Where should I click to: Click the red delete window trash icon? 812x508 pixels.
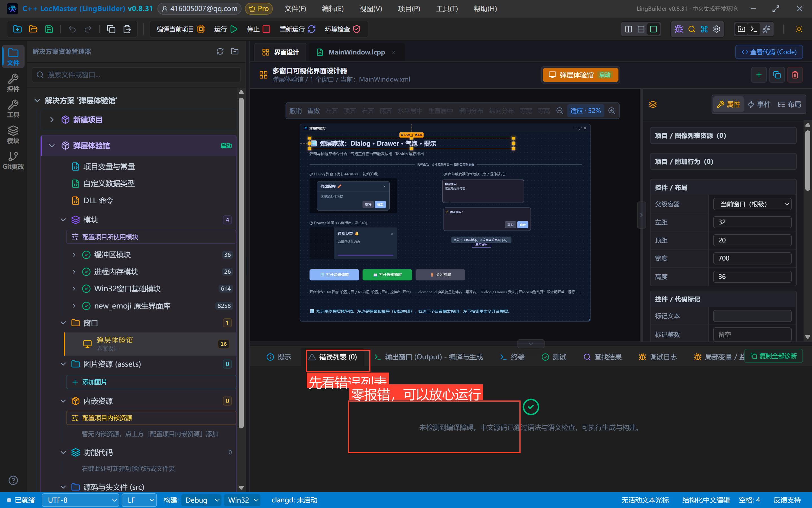coord(795,75)
